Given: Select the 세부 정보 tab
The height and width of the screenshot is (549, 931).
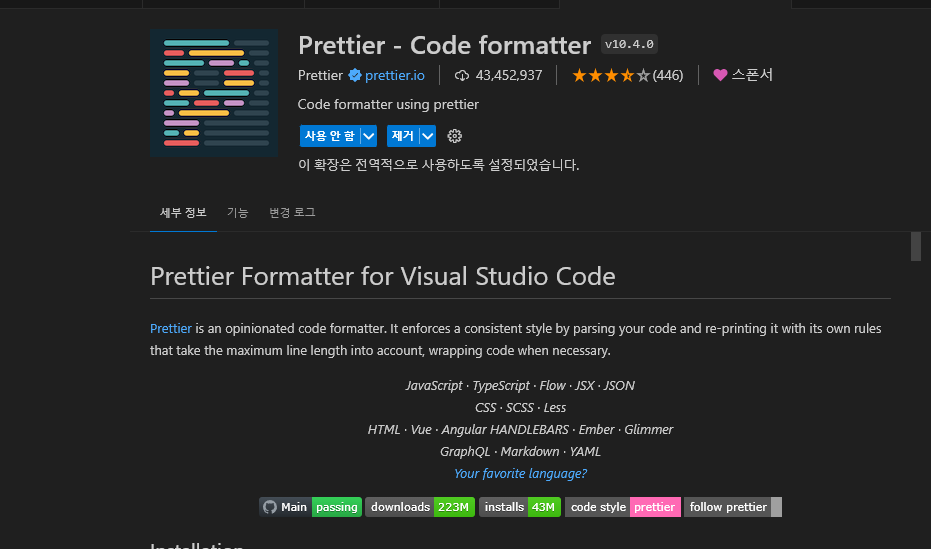Looking at the screenshot, I should (x=183, y=212).
